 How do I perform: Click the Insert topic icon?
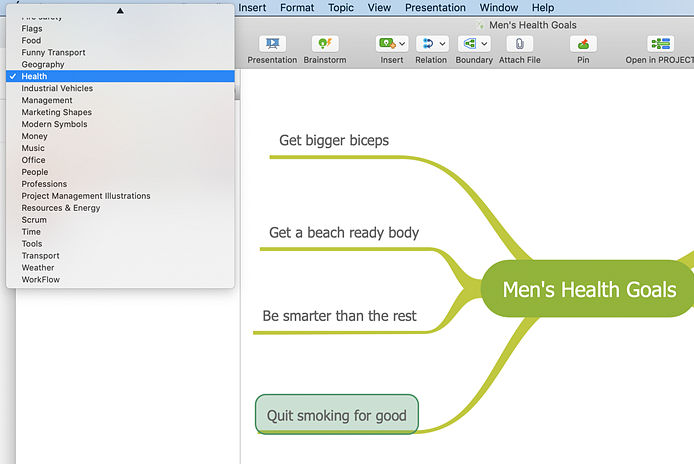point(387,44)
